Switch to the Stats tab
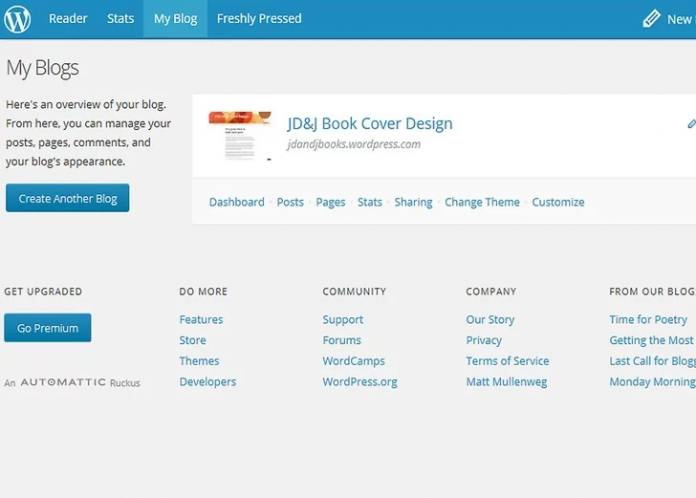 tap(120, 18)
